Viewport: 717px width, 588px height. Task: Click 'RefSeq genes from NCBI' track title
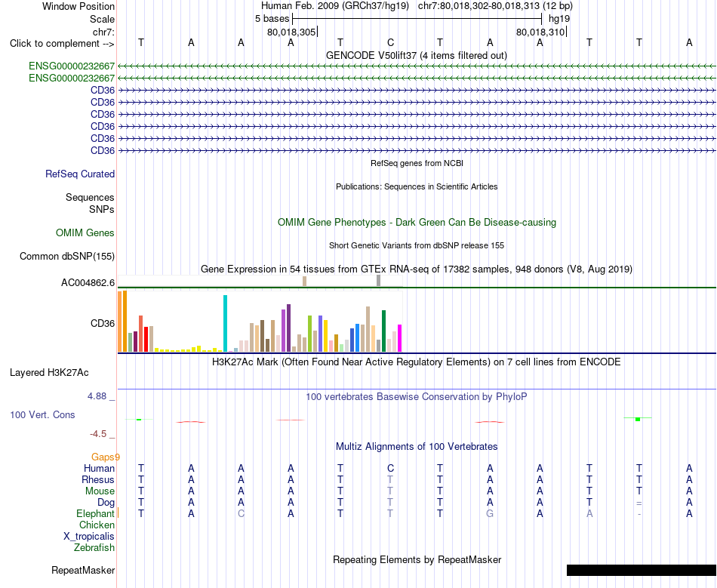[x=417, y=163]
